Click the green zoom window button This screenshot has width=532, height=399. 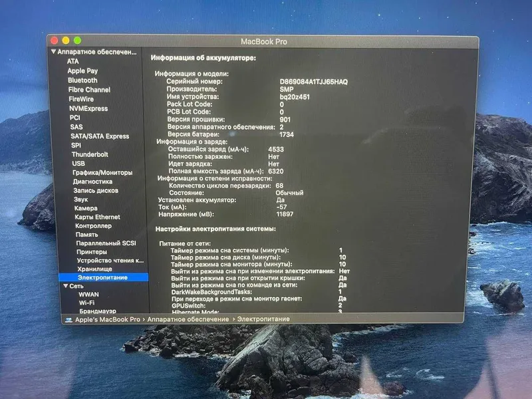[x=77, y=41]
